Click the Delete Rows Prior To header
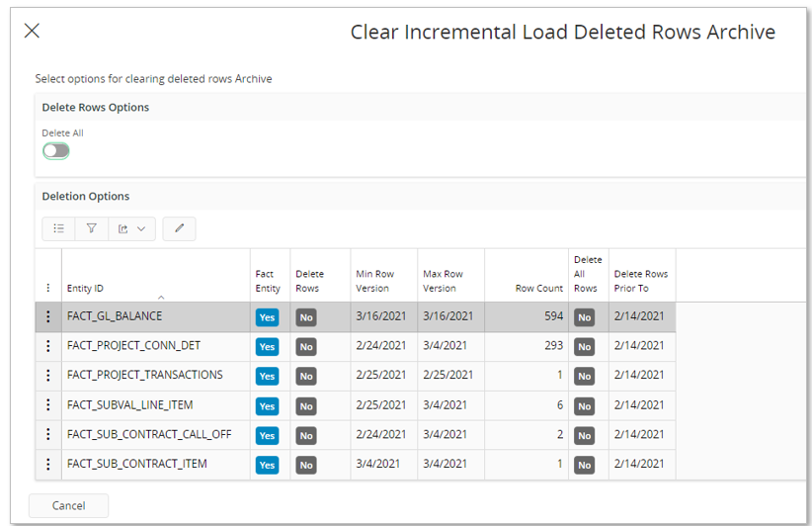This screenshot has height=526, width=812. coord(640,281)
